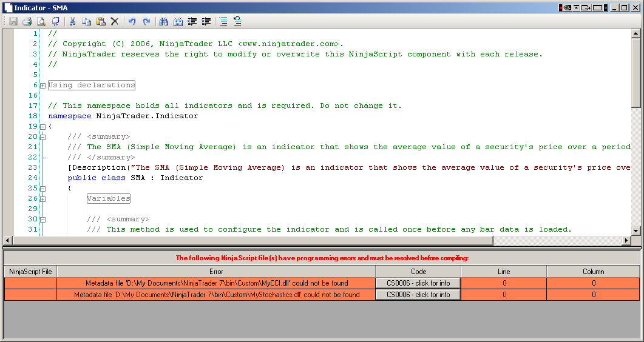Click the 'Column' column header

click(593, 272)
